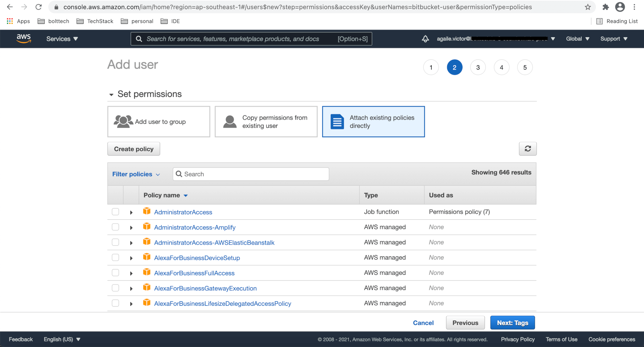Select Attach existing policies directly card

tap(373, 122)
